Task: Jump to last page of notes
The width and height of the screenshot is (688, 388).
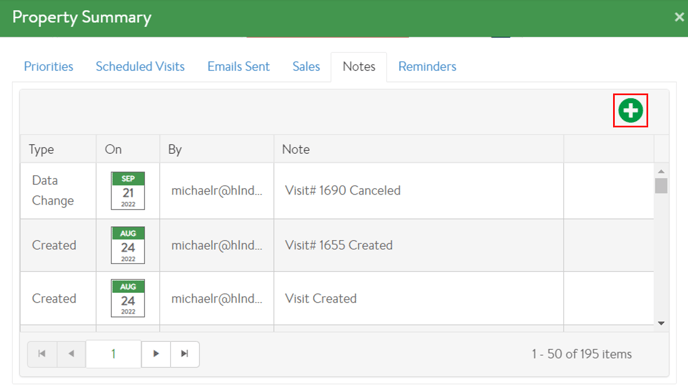Action: point(185,354)
